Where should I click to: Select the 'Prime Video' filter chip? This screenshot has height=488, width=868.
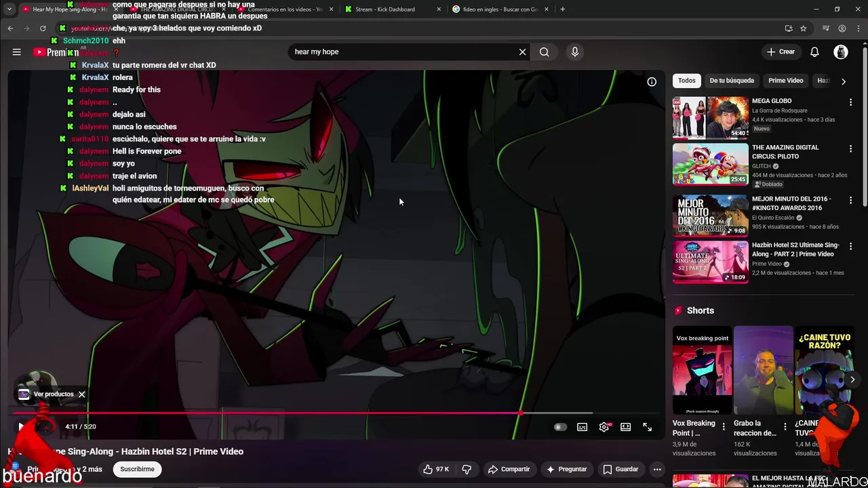tap(785, 81)
